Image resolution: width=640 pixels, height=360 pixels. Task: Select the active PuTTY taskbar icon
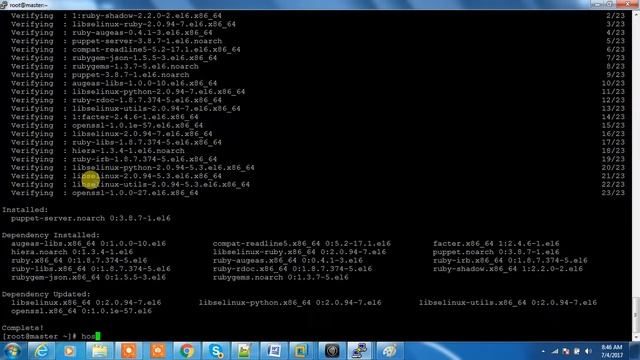360,351
